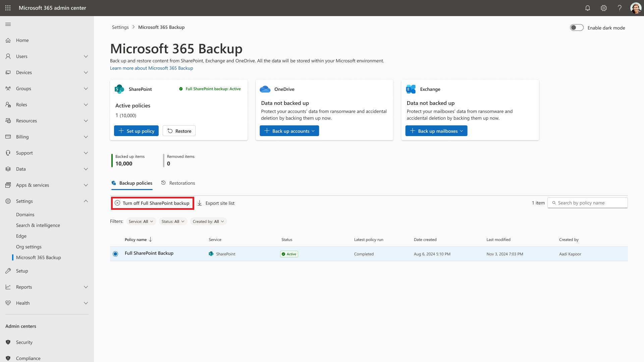Click the Security shield icon

tap(8, 342)
